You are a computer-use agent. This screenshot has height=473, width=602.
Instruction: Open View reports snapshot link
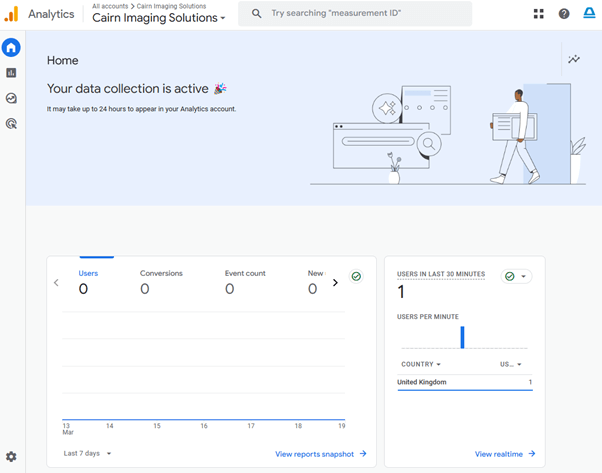coord(314,454)
